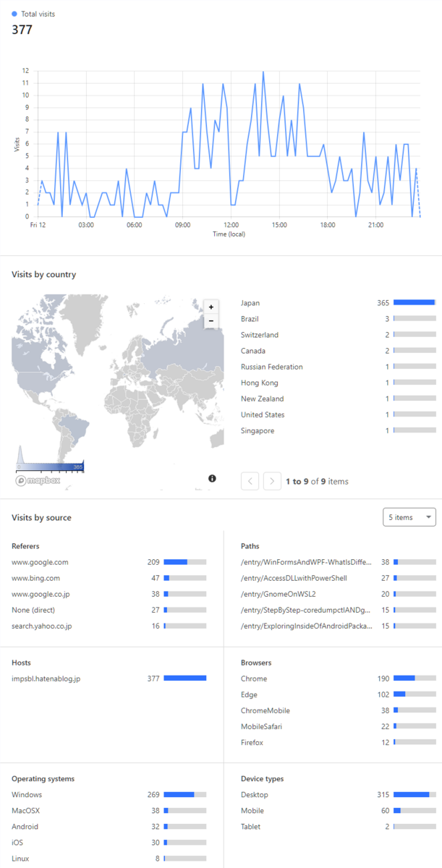
Task: Click the /entry/WinFormsAndWPF path
Action: pyautogui.click(x=338, y=562)
